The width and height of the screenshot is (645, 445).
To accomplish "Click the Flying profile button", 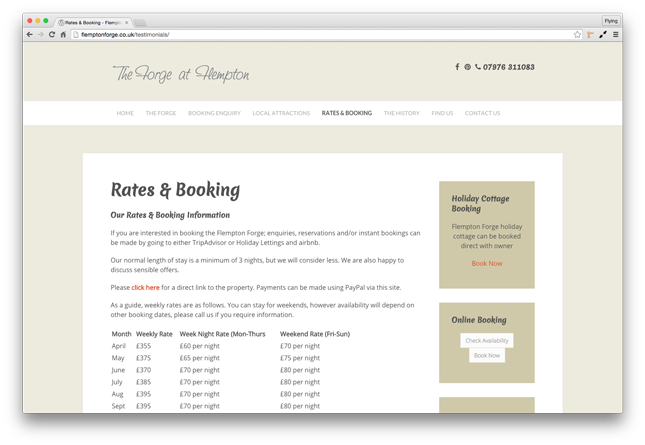I will [x=611, y=21].
